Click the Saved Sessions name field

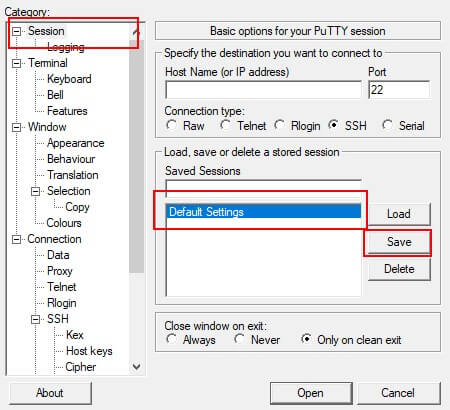[x=263, y=188]
